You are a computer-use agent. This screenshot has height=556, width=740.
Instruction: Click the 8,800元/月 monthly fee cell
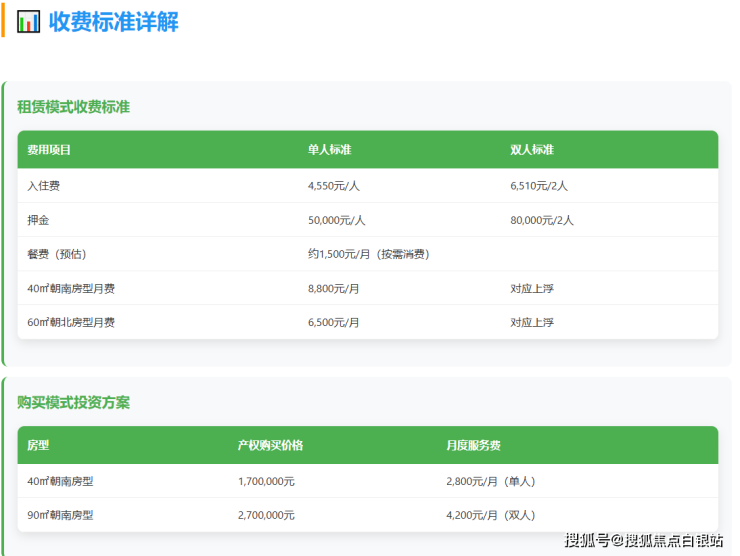tap(333, 288)
